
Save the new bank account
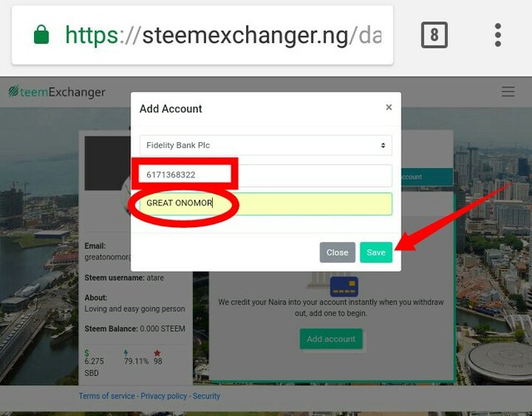[x=376, y=252]
